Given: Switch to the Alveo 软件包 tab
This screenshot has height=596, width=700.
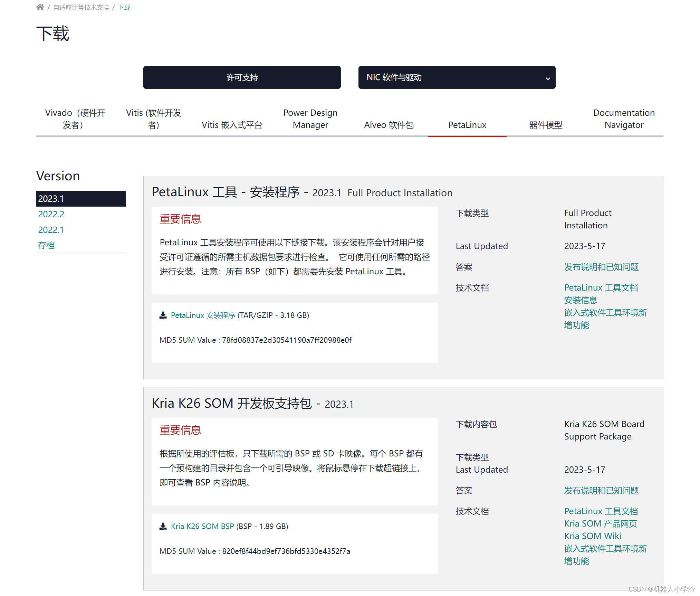Looking at the screenshot, I should coord(389,125).
